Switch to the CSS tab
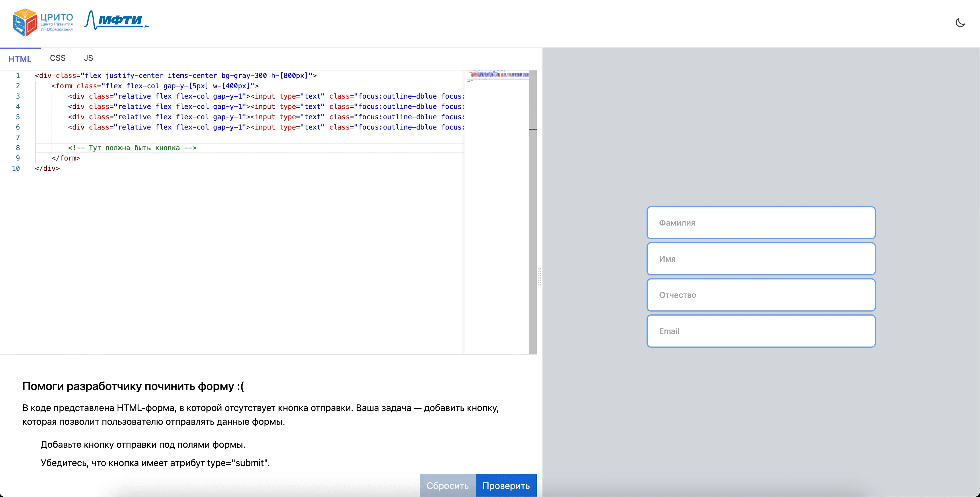Viewport: 980px width, 497px height. coord(57,58)
